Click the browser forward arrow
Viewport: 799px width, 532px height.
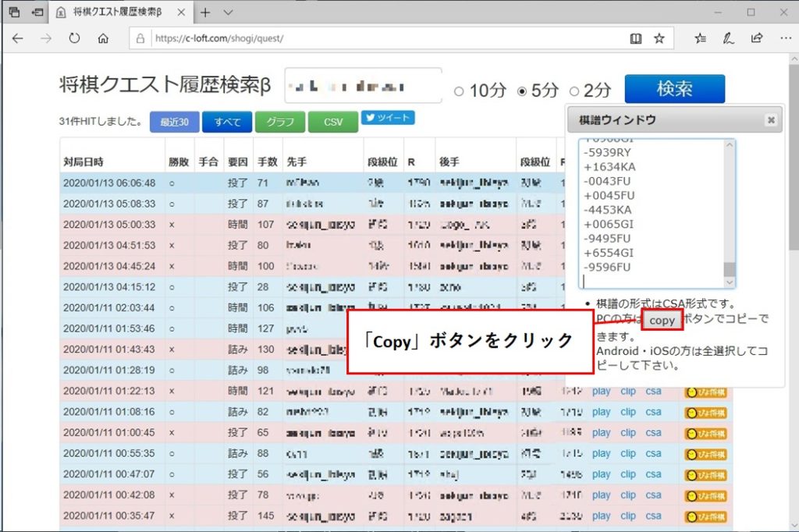[46, 38]
